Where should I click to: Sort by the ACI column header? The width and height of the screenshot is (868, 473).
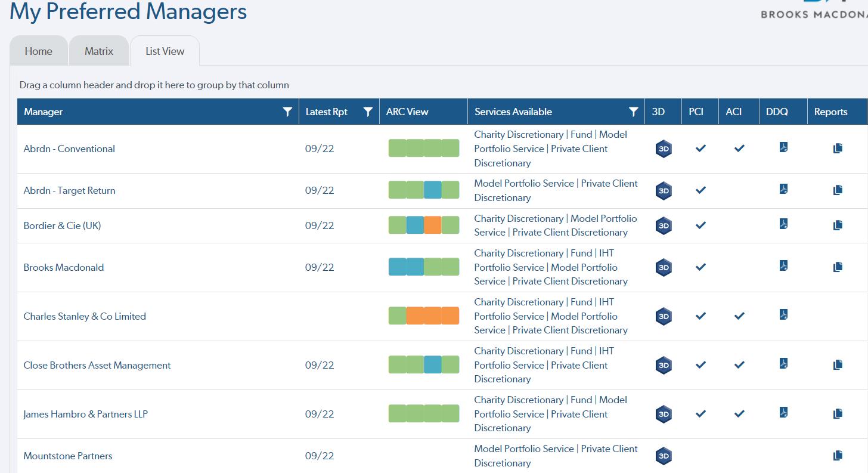coord(733,112)
